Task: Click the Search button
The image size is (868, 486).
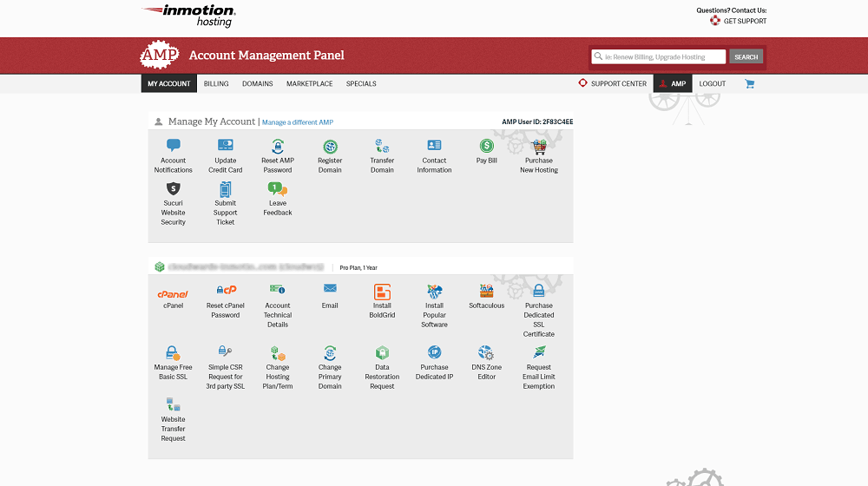Action: point(746,56)
